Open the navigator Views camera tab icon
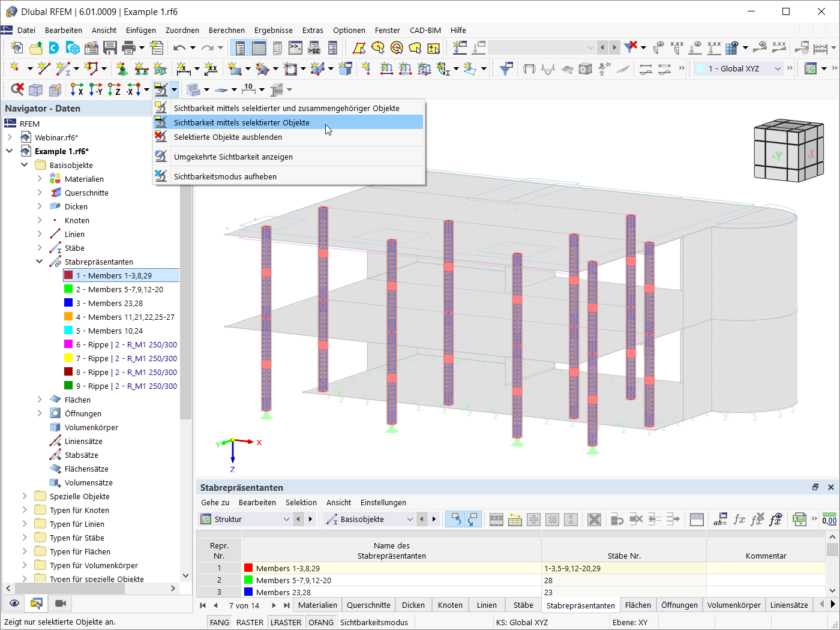Screen dimensions: 840x630 [61, 603]
